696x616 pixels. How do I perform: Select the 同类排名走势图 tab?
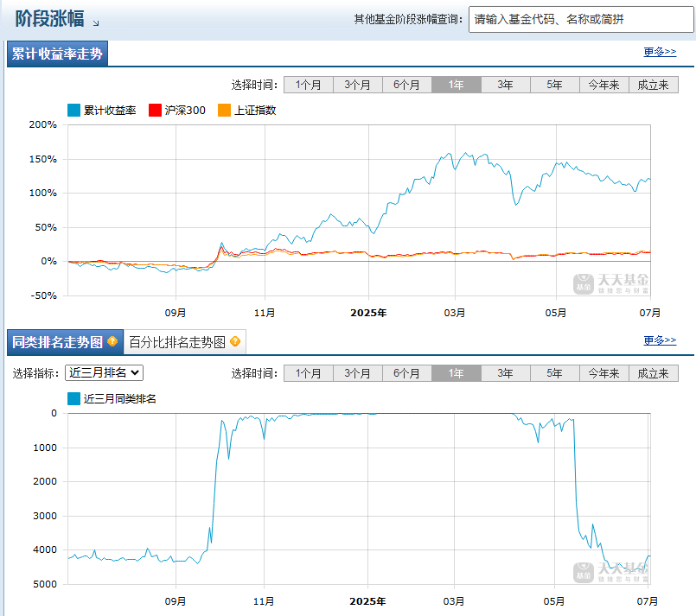click(x=65, y=342)
